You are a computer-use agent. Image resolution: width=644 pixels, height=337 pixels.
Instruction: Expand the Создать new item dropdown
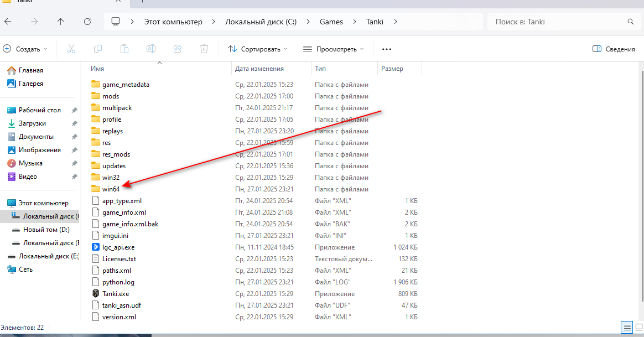tap(25, 49)
